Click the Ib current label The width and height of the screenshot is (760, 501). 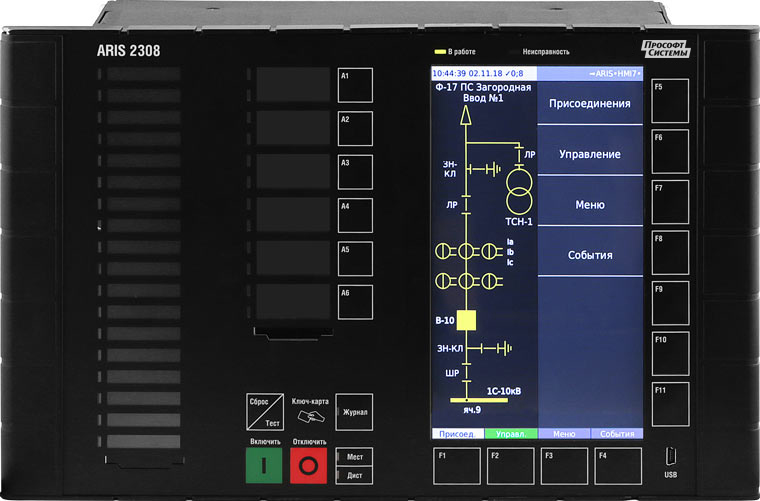(x=510, y=252)
